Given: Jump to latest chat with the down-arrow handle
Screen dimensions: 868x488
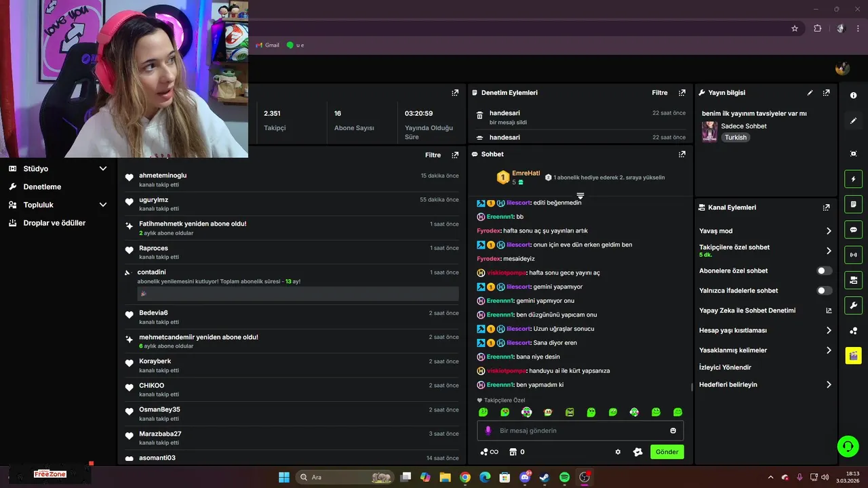Looking at the screenshot, I should tap(580, 196).
